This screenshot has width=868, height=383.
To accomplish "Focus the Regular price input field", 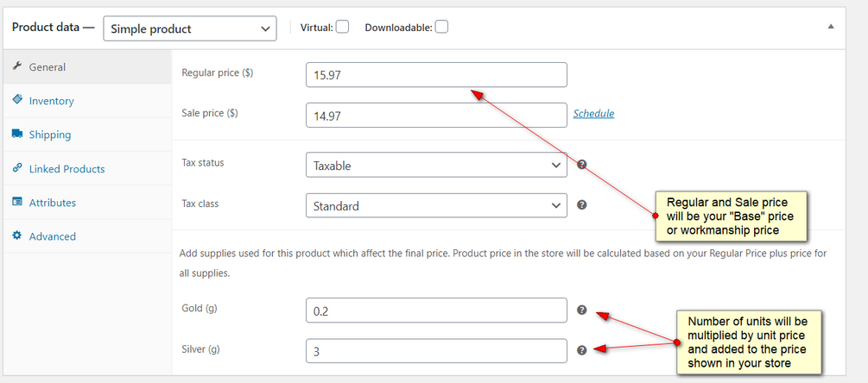I will [x=436, y=75].
